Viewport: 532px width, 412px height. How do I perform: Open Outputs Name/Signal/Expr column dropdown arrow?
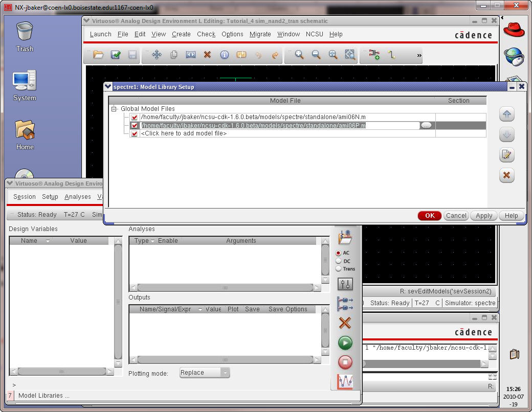pos(200,309)
